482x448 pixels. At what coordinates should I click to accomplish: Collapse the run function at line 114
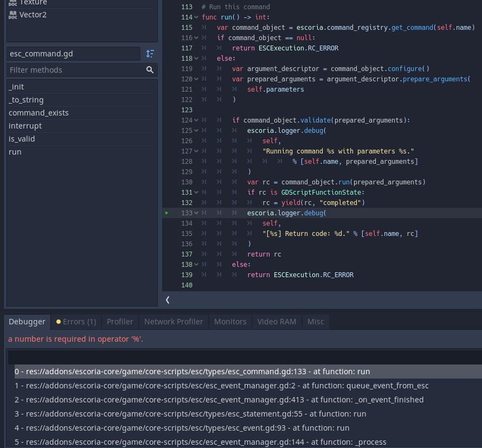196,17
